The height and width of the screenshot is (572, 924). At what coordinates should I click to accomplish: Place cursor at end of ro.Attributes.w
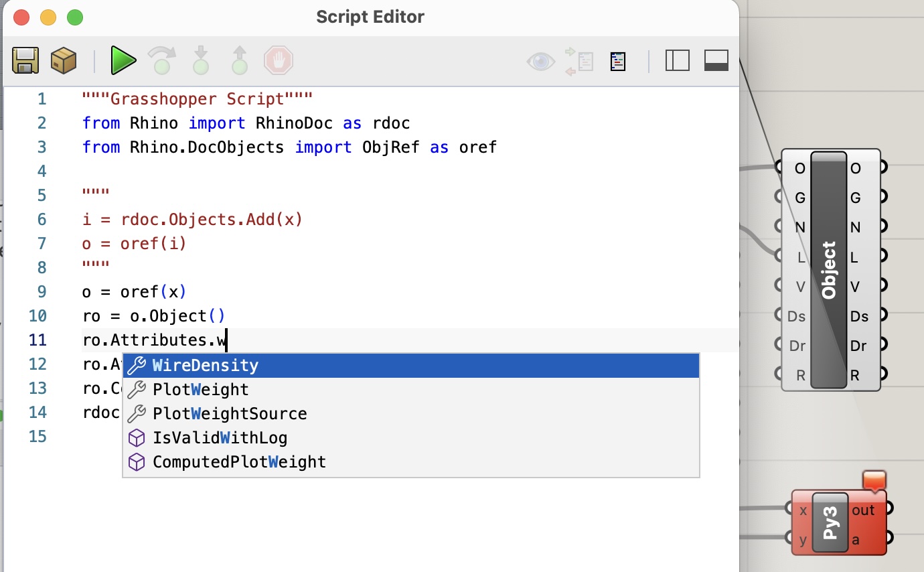point(227,340)
